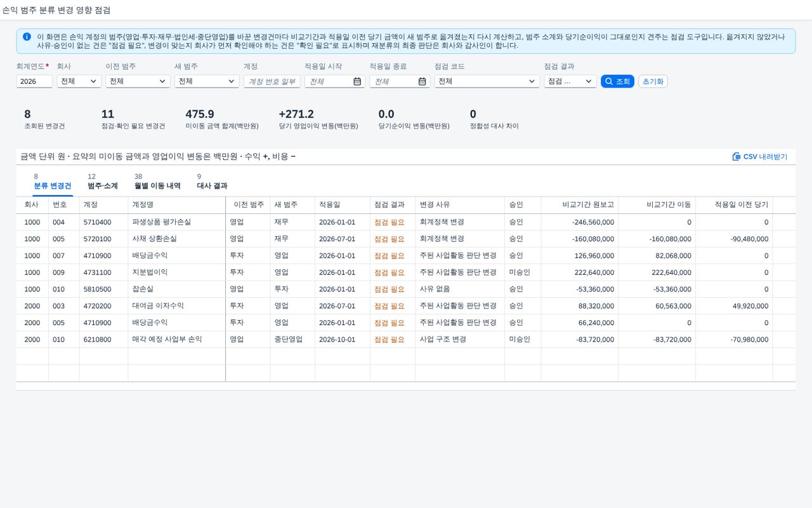Click the 미이동 금액 합계 475.9 summary
Image resolution: width=812 pixels, height=508 pixels.
click(222, 119)
